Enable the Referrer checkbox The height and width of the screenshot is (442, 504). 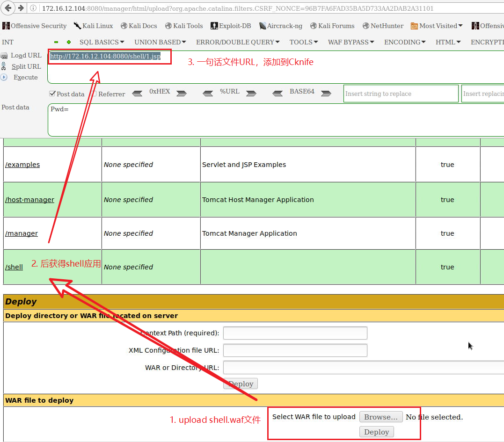94,94
